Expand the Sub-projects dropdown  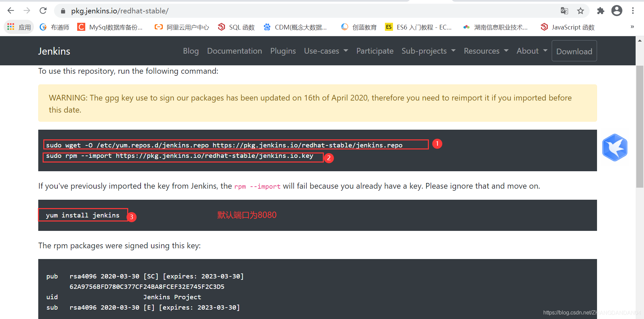(x=429, y=51)
